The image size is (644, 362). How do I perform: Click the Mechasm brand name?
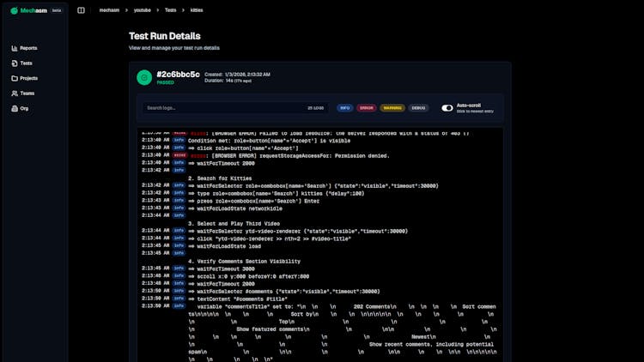[x=33, y=10]
